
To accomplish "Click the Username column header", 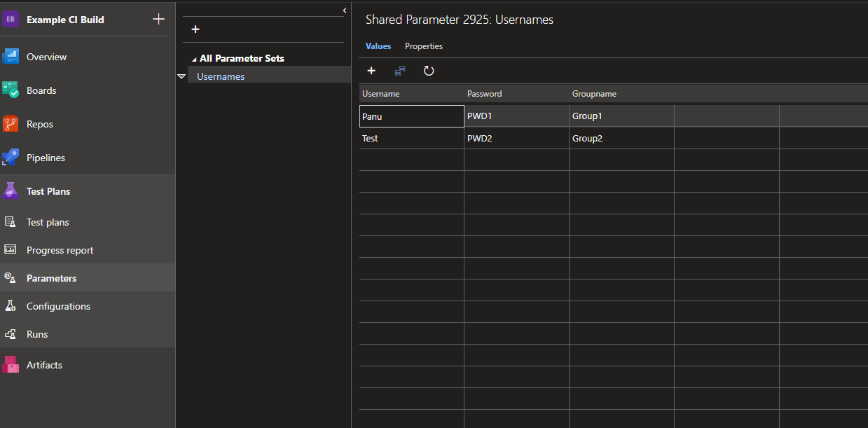I will 412,94.
